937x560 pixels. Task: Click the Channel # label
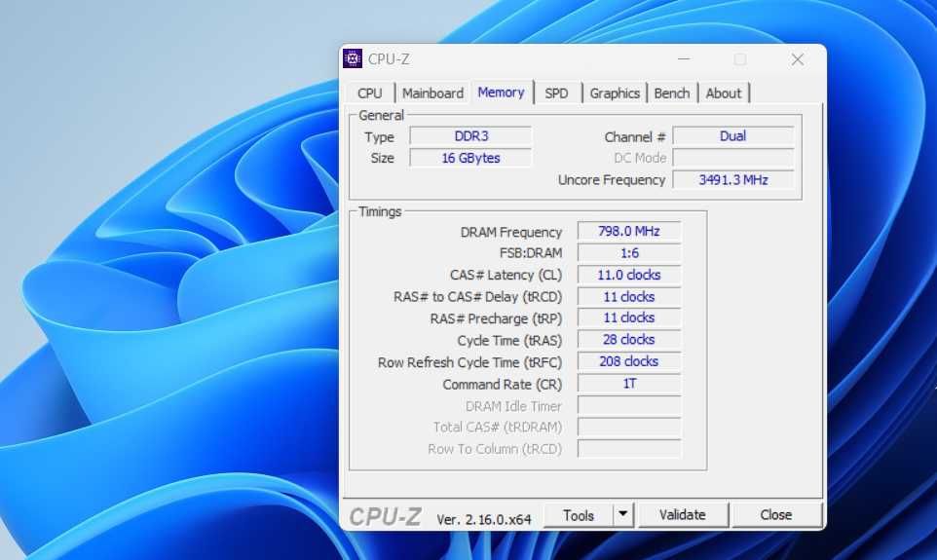click(635, 137)
